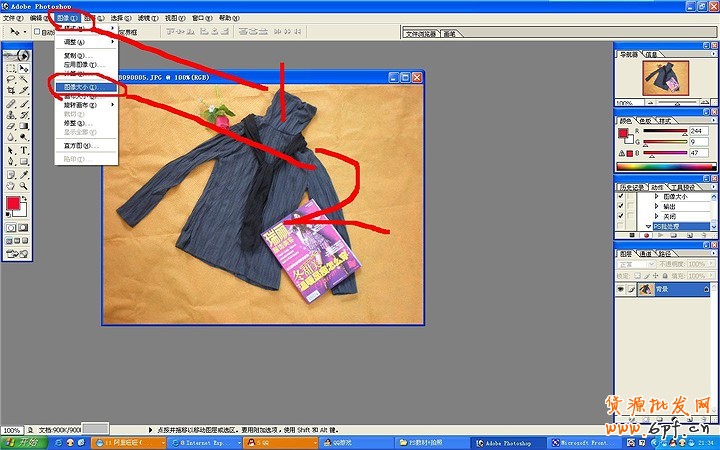Toggle the auto-select layer checkbox in options bar
Viewport: 720px width, 450px height.
tap(37, 32)
